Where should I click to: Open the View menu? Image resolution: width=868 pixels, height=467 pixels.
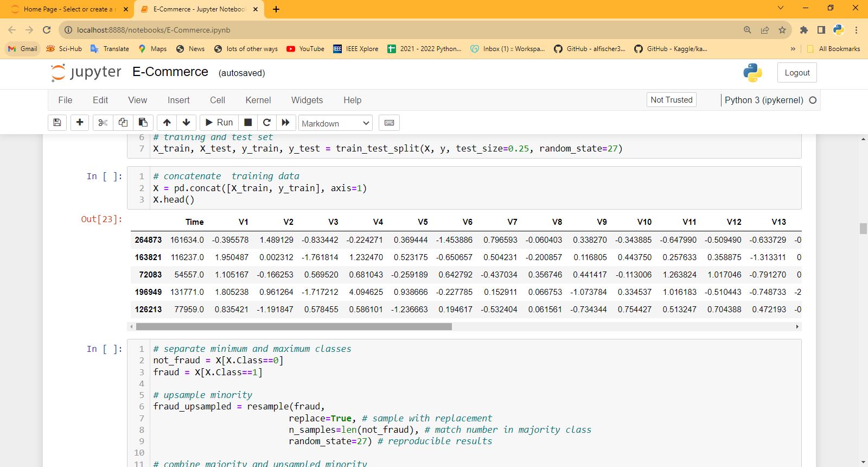(137, 100)
